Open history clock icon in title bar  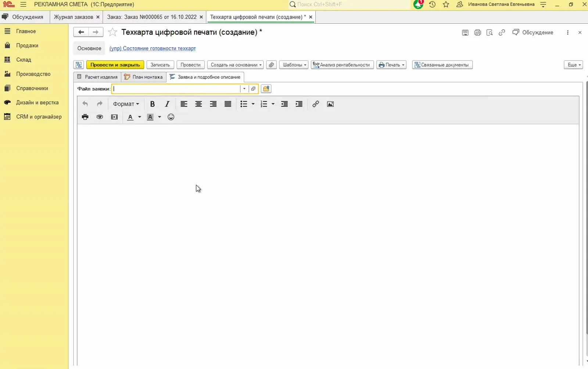432,4
